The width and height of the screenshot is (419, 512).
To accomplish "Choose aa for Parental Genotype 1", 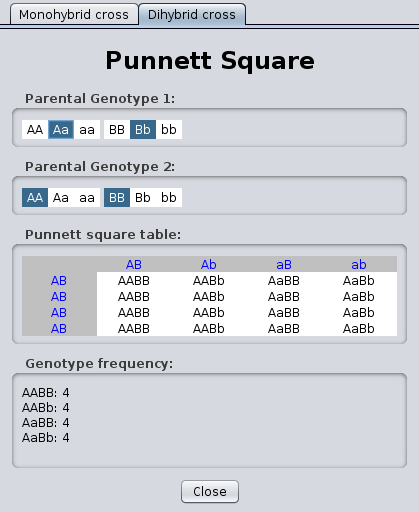I will (87, 129).
